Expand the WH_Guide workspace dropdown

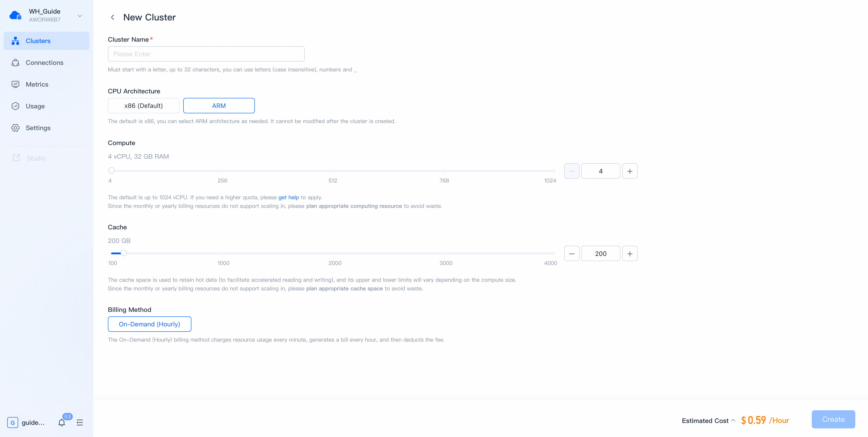(x=80, y=16)
